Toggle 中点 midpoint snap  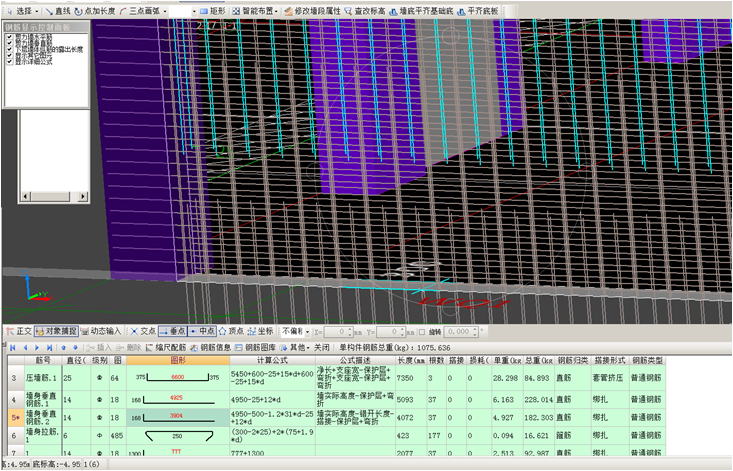[x=202, y=331]
